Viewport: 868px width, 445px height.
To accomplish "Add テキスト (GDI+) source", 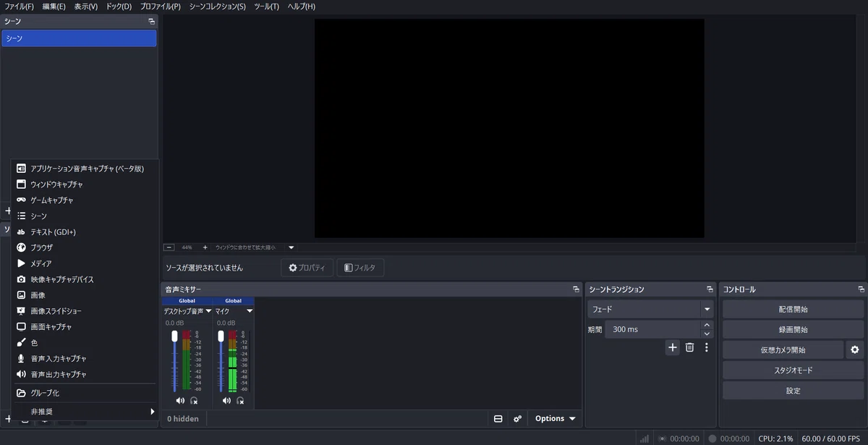I will point(85,232).
